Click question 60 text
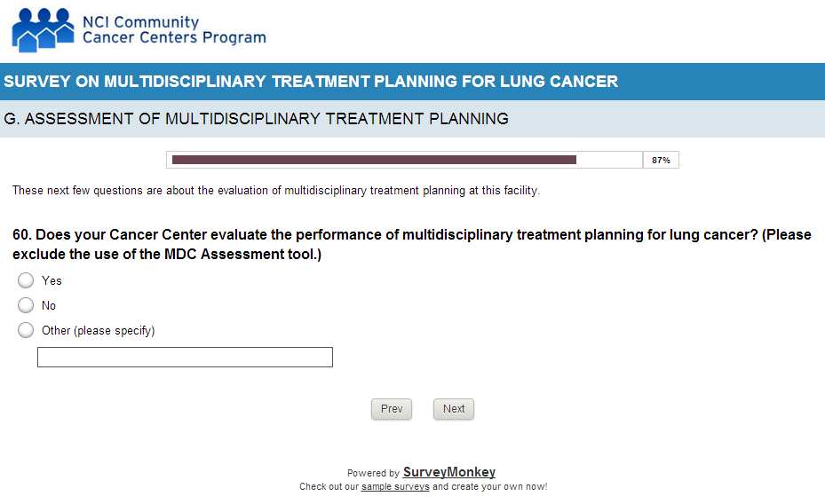This screenshot has height=504, width=825. point(411,244)
